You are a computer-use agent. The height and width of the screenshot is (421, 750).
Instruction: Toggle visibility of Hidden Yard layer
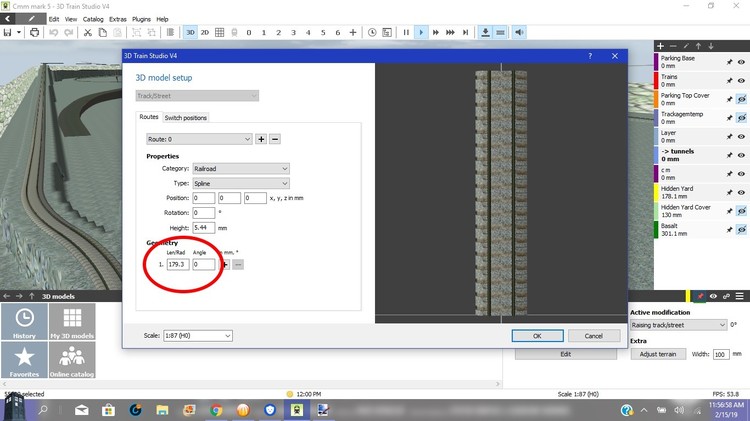pos(742,193)
